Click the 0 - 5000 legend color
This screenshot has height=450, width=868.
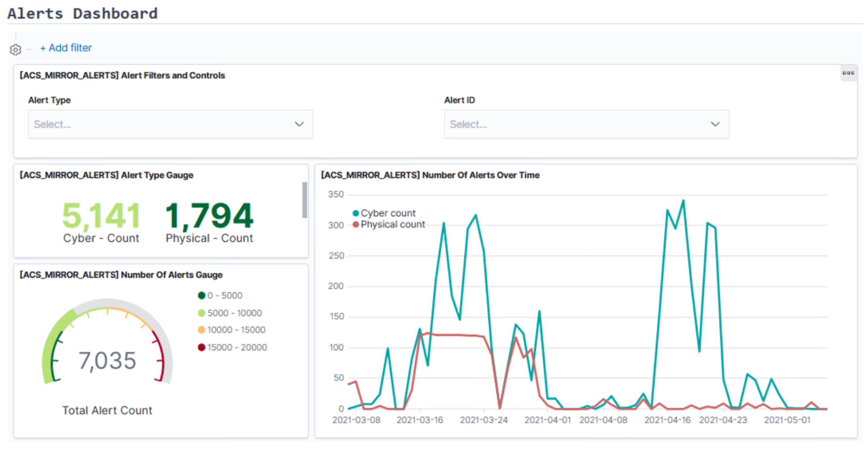tap(201, 296)
